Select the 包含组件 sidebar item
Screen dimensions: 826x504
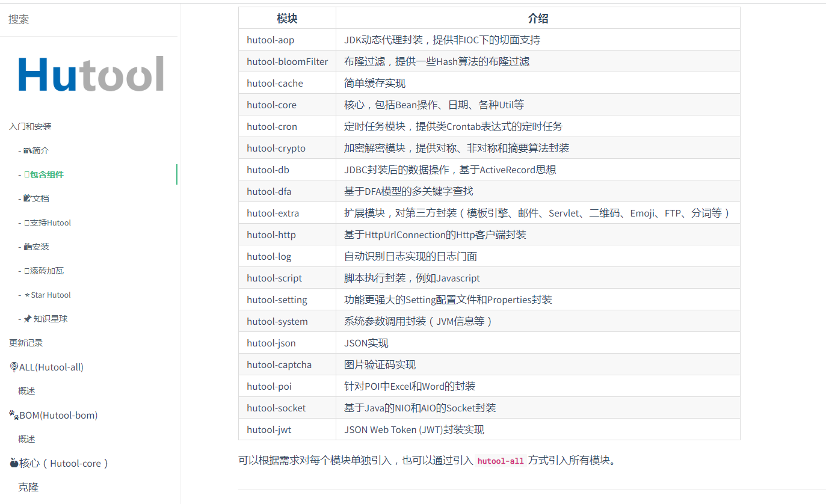44,174
